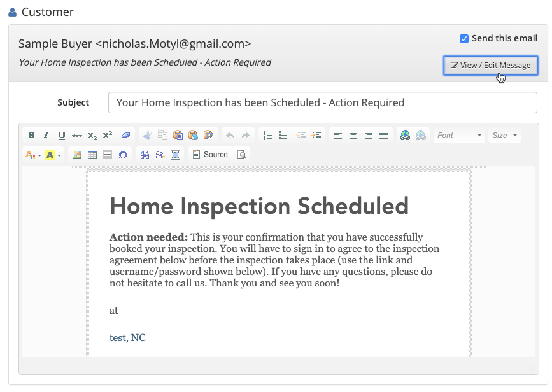Uncheck the Send this email checkbox
The width and height of the screenshot is (552, 392).
(x=464, y=39)
